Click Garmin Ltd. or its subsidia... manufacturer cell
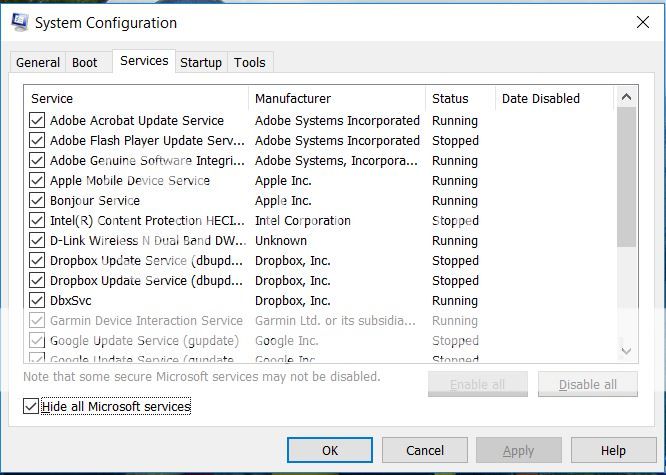 pyautogui.click(x=336, y=320)
